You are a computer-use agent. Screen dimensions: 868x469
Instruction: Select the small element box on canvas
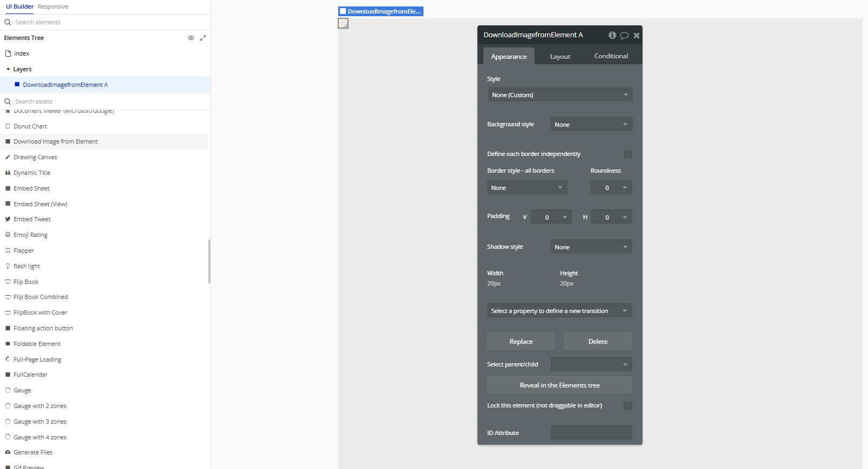point(343,23)
